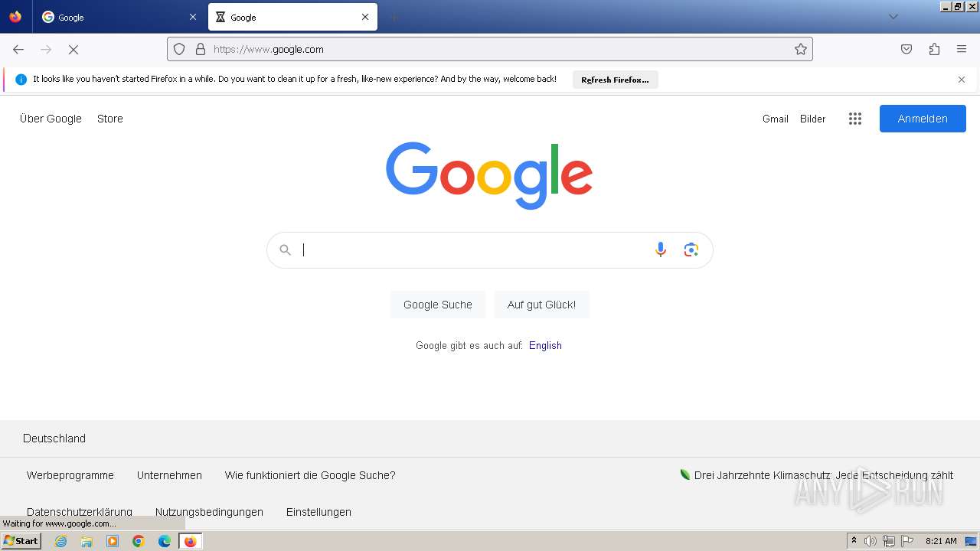Restore down the Firefox window
Viewport: 980px width, 551px height.
pos(959,6)
